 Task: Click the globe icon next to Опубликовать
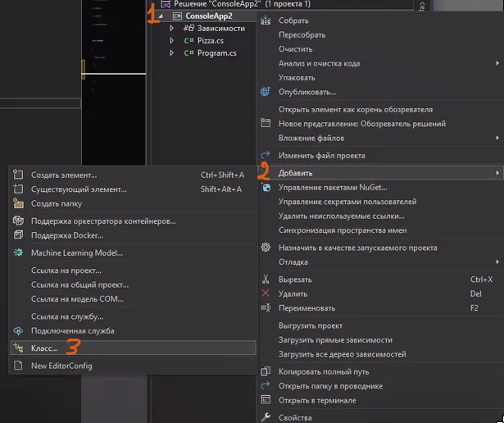pyautogui.click(x=266, y=92)
